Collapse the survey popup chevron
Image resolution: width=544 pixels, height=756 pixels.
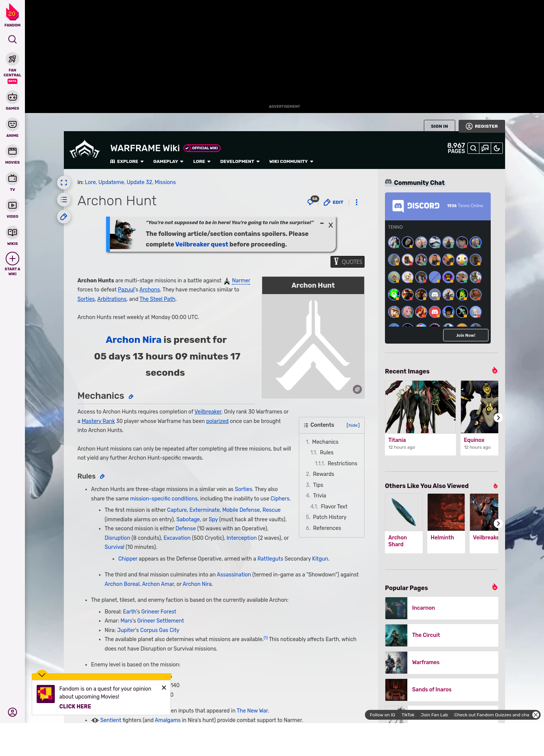coord(42,675)
